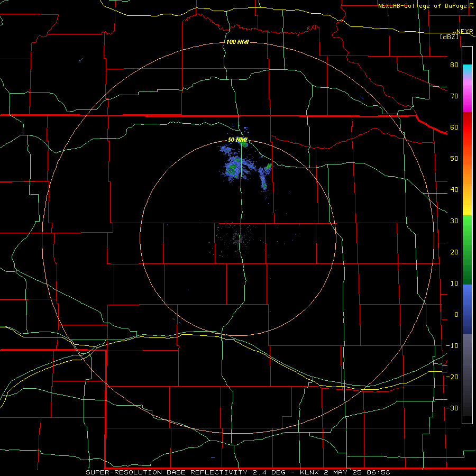Click the 20 value on the dBZ scale
The height and width of the screenshot is (476, 476).
tap(454, 252)
